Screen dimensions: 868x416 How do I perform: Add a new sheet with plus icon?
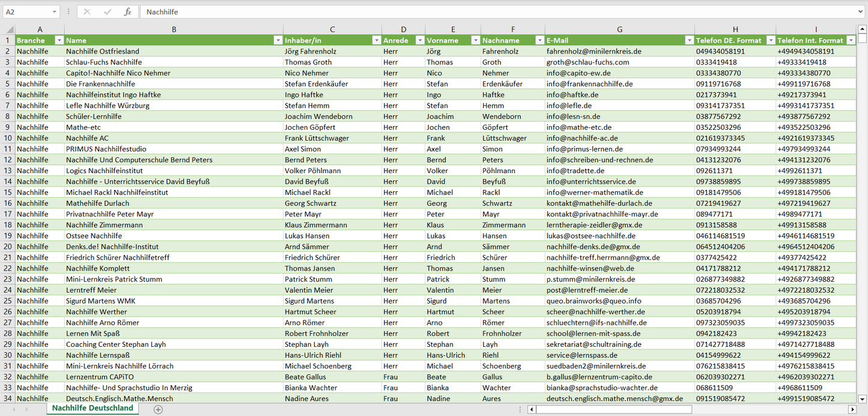coord(158,409)
